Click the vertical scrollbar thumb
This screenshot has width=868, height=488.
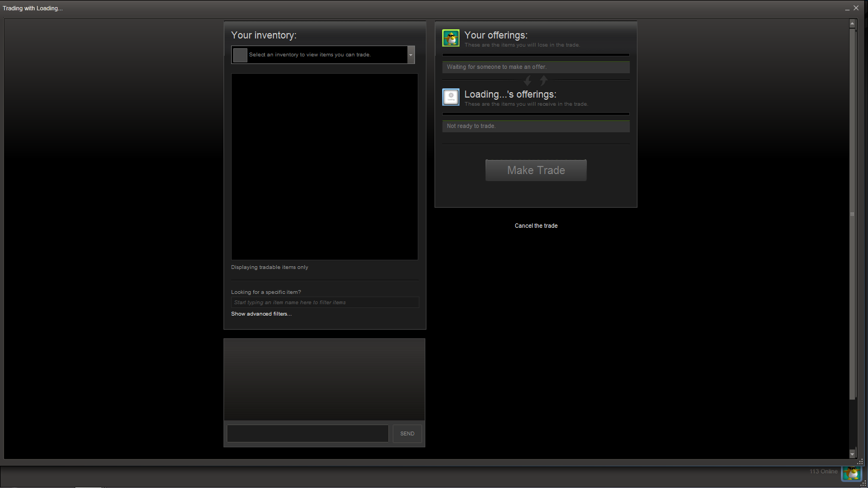pos(852,214)
